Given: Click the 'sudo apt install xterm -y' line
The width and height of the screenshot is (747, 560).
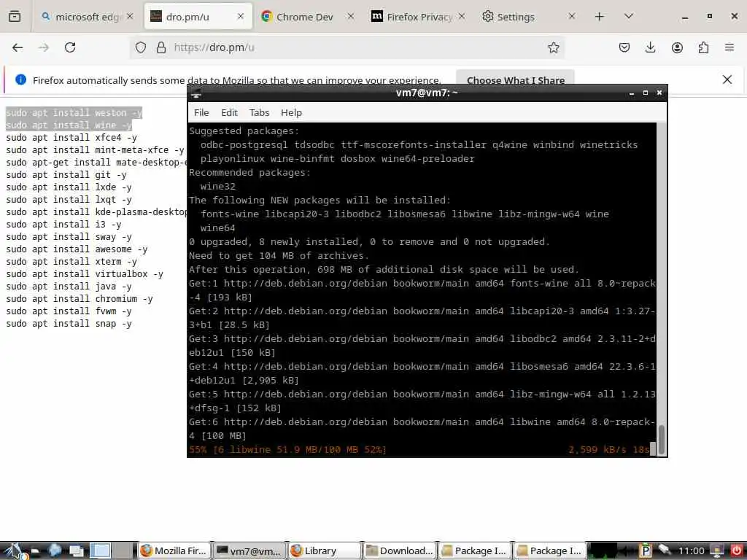Looking at the screenshot, I should click(x=71, y=262).
